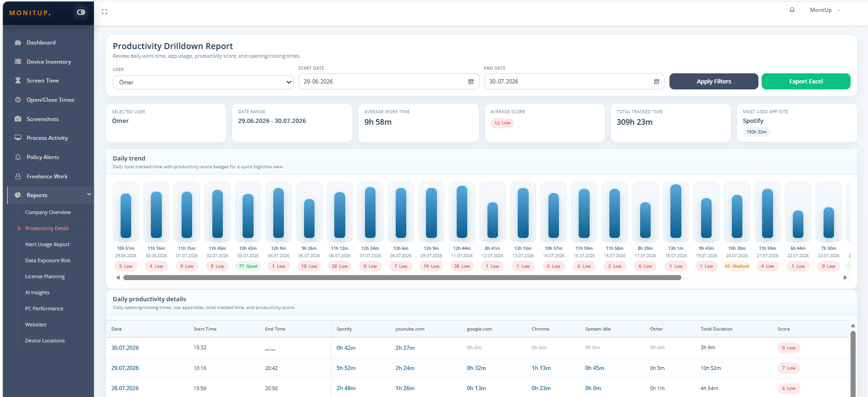Click the 03.07.2026 bar with 77 Good
This screenshot has height=397, width=868.
pyautogui.click(x=248, y=215)
